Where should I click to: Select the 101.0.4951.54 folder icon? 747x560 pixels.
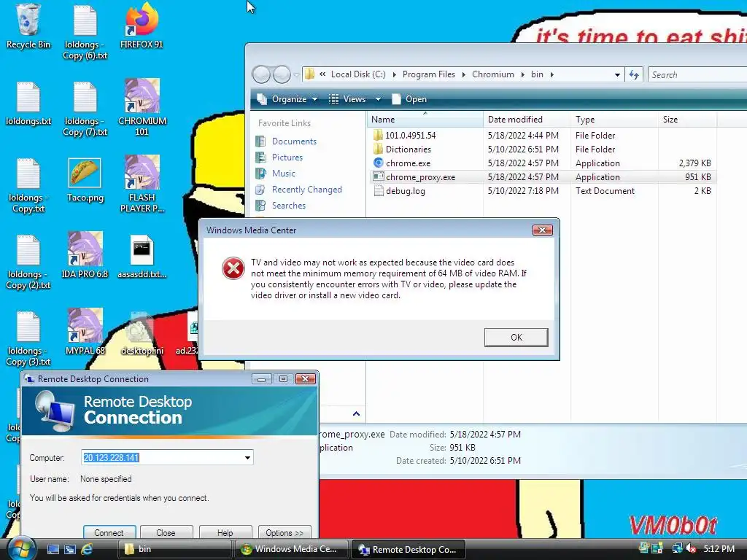(379, 135)
